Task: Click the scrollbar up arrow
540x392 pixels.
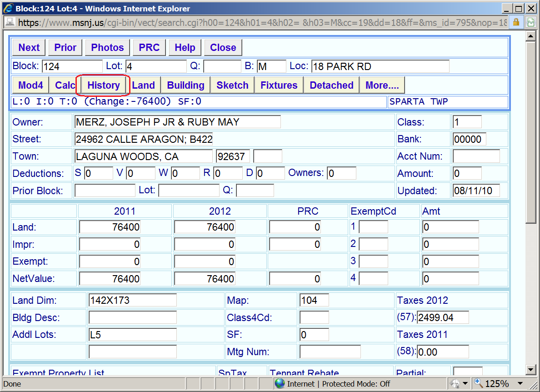Action: pos(531,36)
